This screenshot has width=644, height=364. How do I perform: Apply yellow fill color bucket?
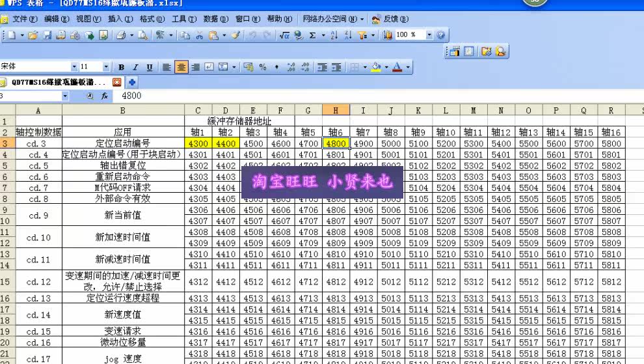pos(376,67)
